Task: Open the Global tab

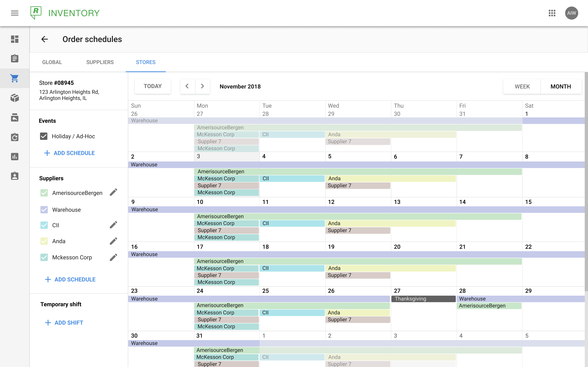Action: pos(52,62)
